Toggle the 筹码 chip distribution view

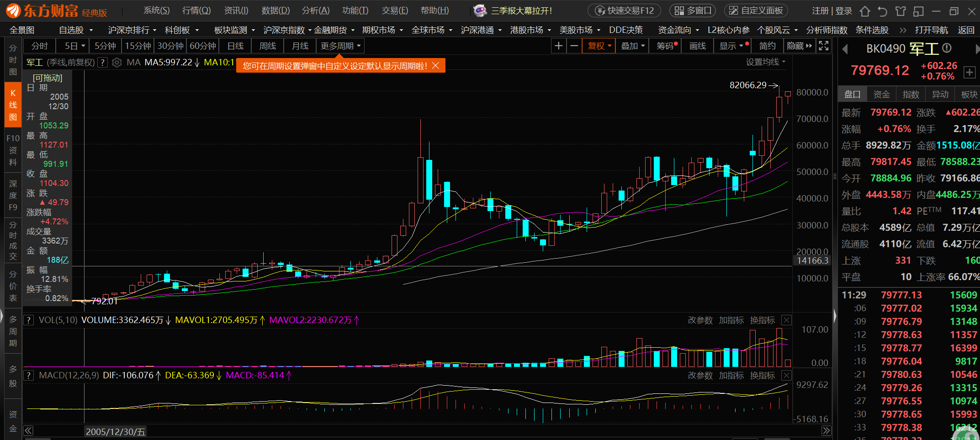pyautogui.click(x=667, y=46)
